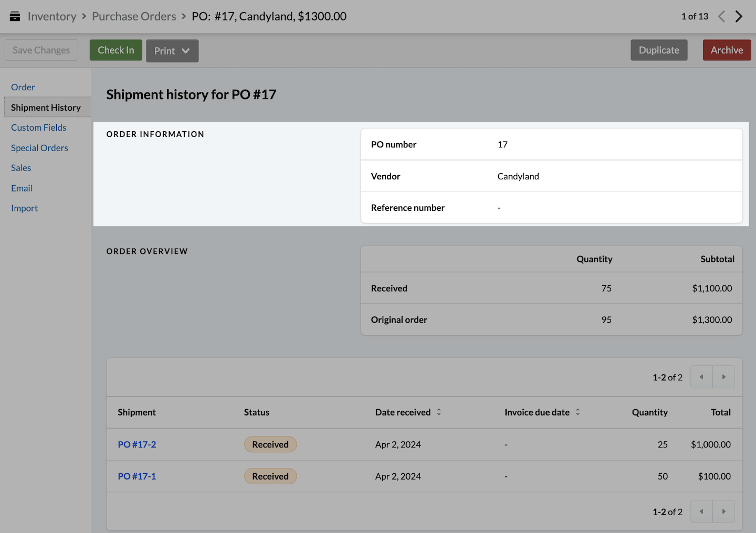
Task: Open the Order sidebar tab
Action: click(x=23, y=87)
